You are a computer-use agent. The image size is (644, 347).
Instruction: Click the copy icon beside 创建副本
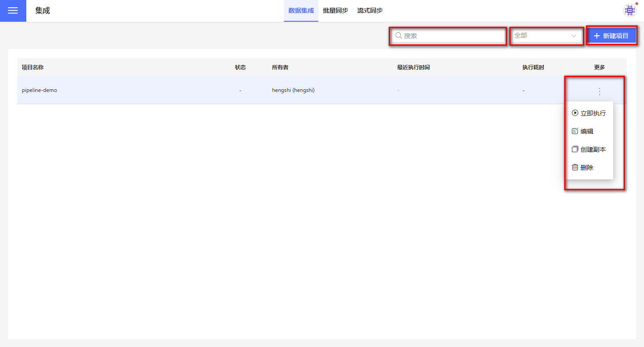pos(575,149)
